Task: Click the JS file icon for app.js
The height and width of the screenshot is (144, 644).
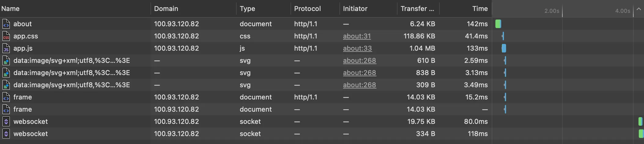Action: tap(6, 48)
